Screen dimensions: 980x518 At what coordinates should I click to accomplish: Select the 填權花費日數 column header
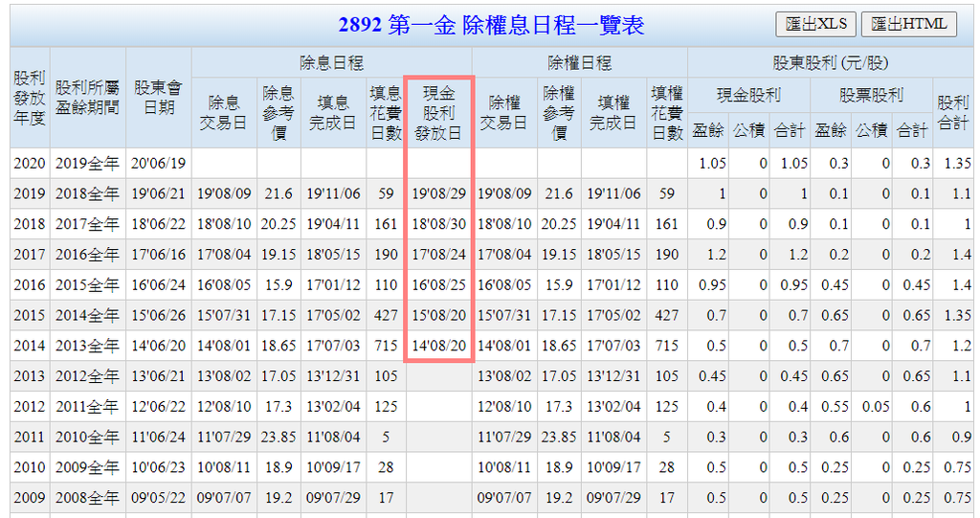667,113
